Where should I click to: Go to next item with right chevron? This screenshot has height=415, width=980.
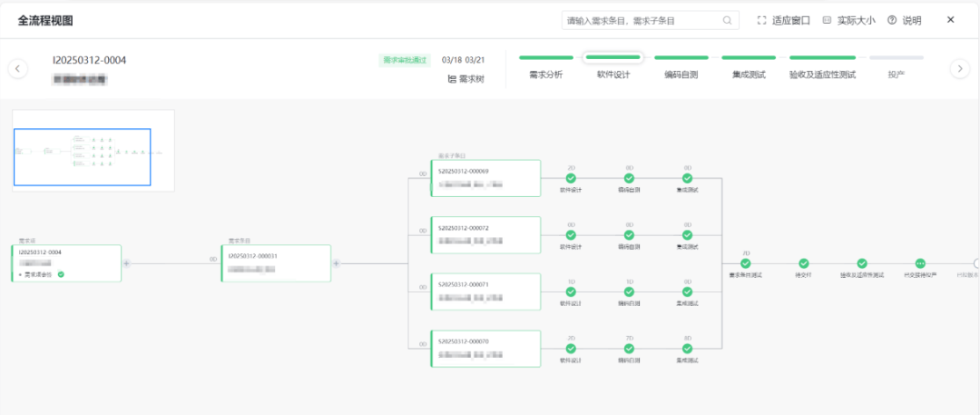959,69
